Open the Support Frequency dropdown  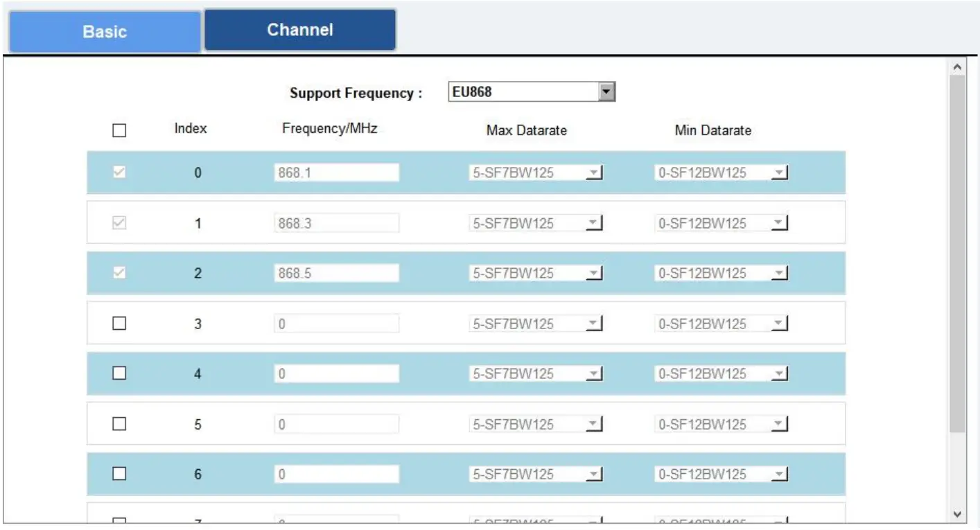[x=606, y=91]
